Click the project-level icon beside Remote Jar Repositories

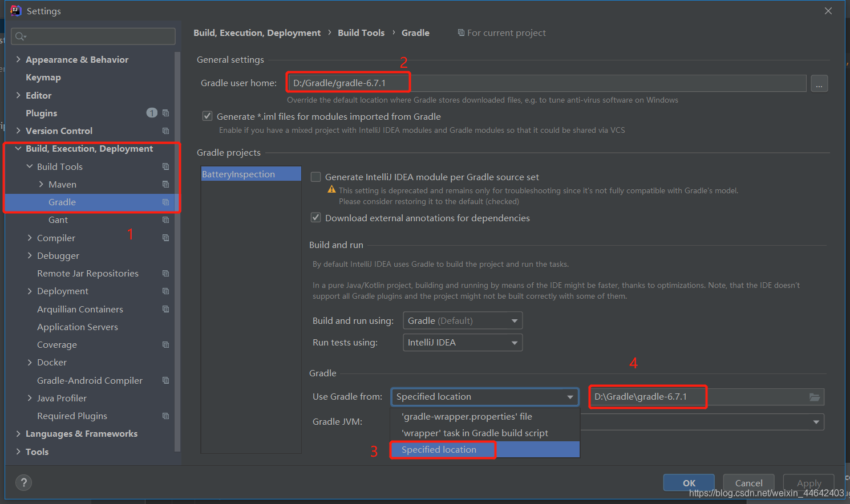click(x=165, y=273)
